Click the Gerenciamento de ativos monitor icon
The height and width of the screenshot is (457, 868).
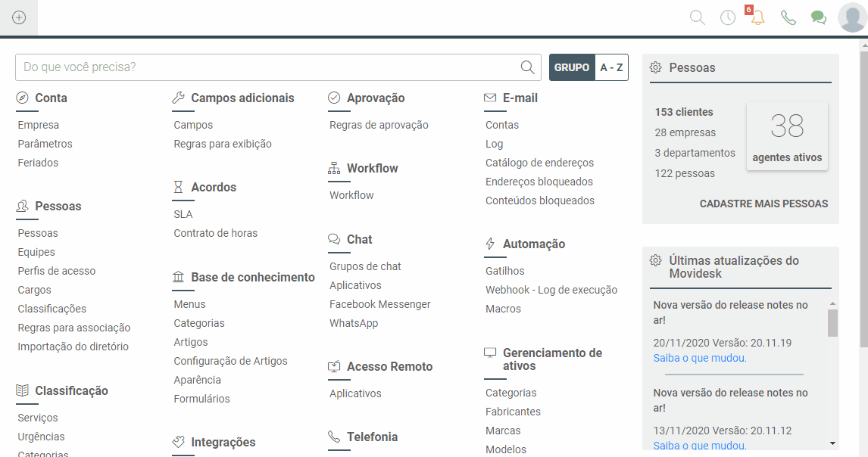pyautogui.click(x=490, y=353)
